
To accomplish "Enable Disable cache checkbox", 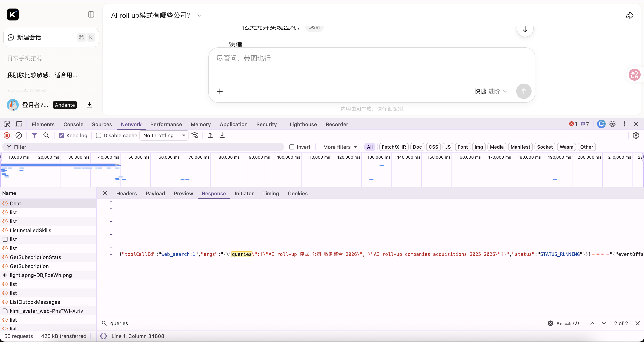I will click(x=99, y=135).
